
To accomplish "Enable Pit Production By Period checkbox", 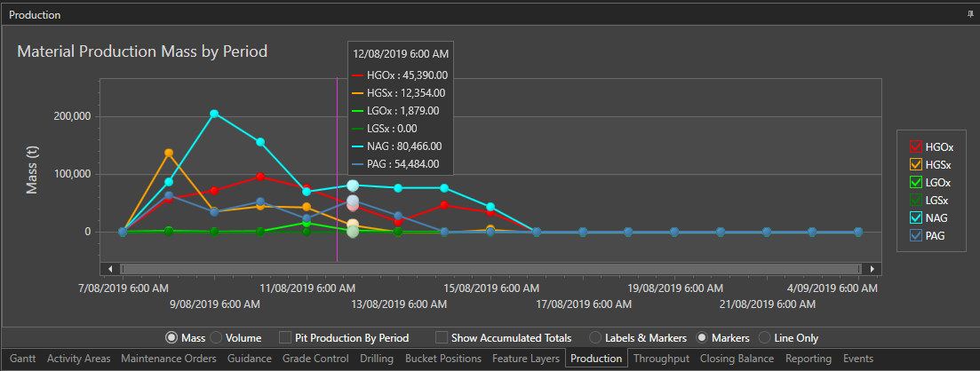I will (x=285, y=338).
